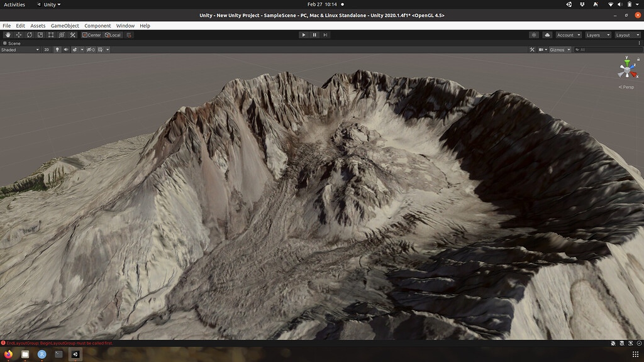Open Unity Collaborate cloud panel
The height and width of the screenshot is (362, 644).
pos(548,35)
